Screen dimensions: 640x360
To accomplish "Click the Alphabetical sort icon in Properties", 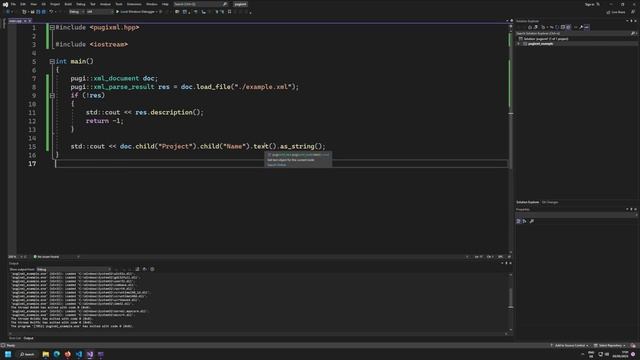I will 524,221.
